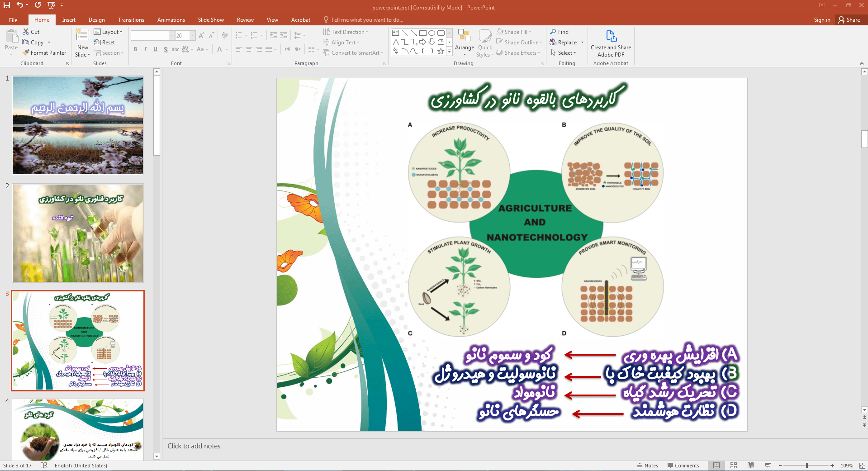
Task: Click the Format Painter brush icon
Action: pos(26,53)
